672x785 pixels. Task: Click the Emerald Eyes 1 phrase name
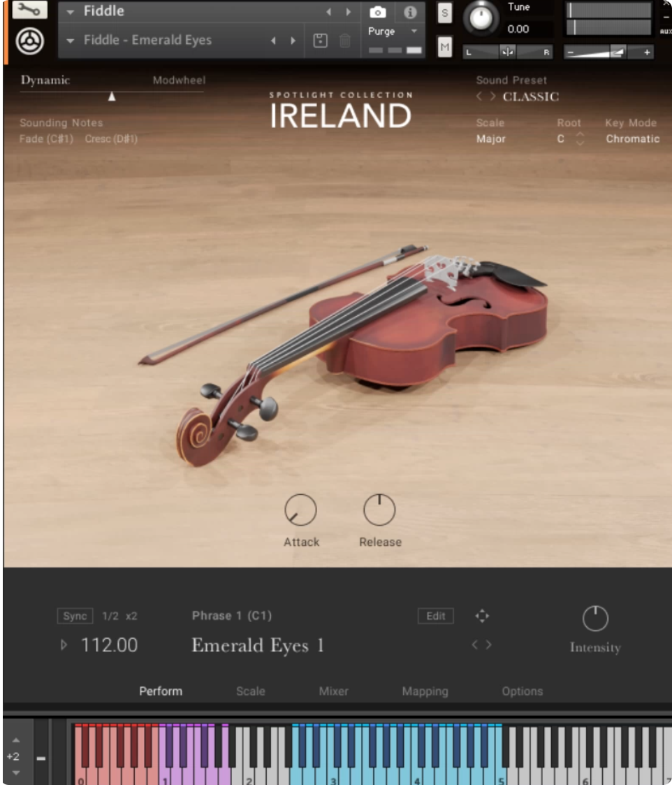point(258,644)
